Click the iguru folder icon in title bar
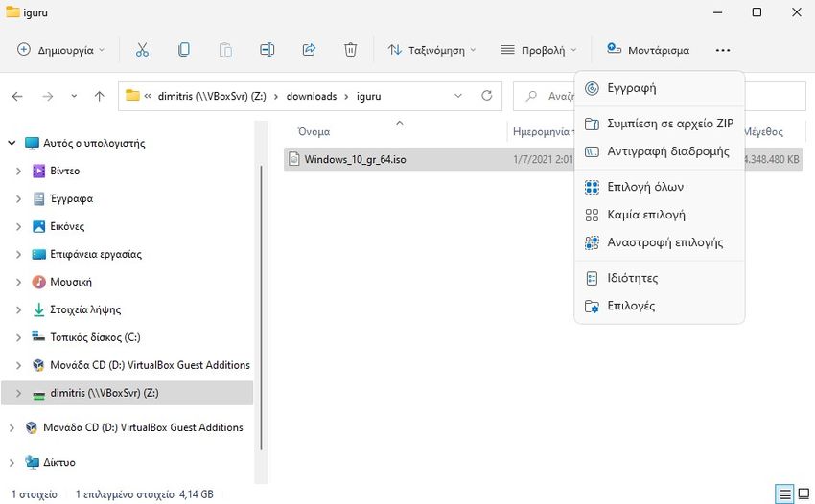815x504 pixels. click(12, 11)
